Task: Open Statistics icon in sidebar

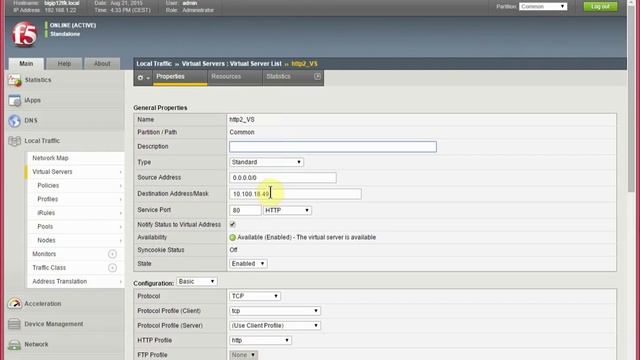Action: (15, 80)
